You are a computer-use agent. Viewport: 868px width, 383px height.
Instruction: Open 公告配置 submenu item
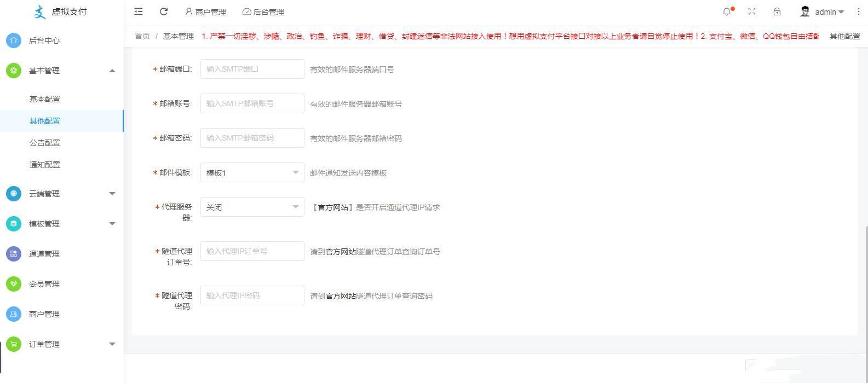click(45, 143)
